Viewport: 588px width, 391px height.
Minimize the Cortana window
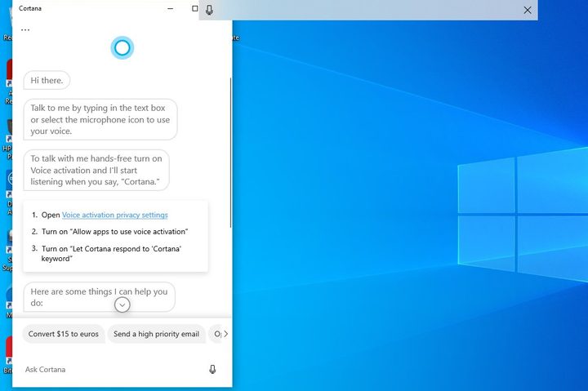pos(170,8)
